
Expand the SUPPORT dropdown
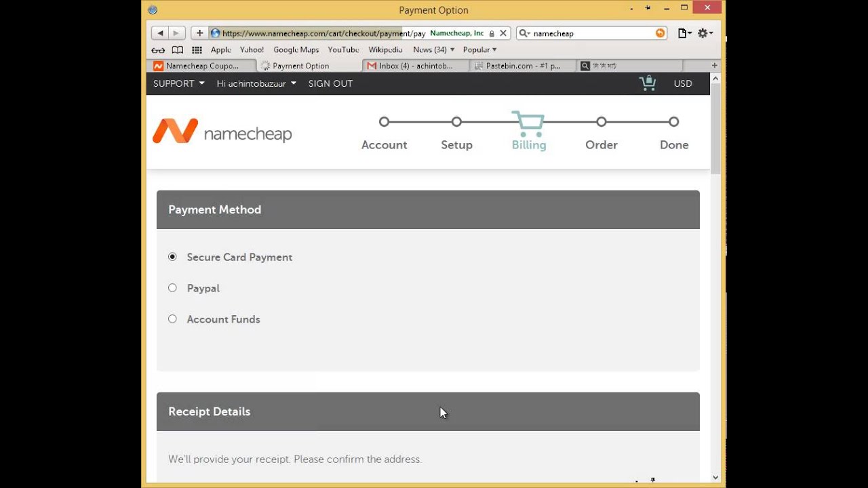pyautogui.click(x=178, y=83)
